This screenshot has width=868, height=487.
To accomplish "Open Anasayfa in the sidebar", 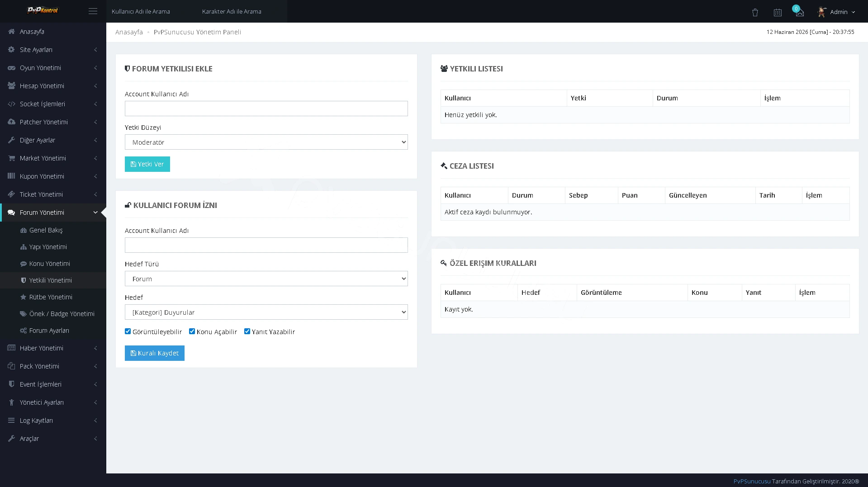I will (x=53, y=32).
